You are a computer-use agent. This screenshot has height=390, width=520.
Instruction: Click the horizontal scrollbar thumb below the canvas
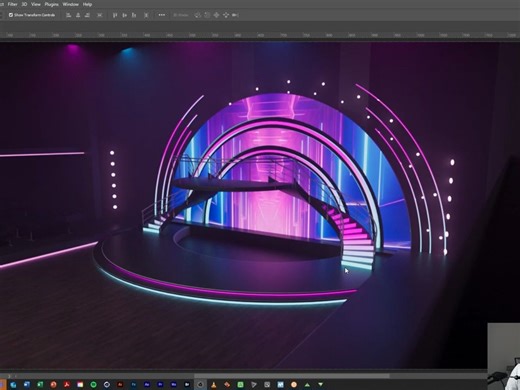pos(292,376)
